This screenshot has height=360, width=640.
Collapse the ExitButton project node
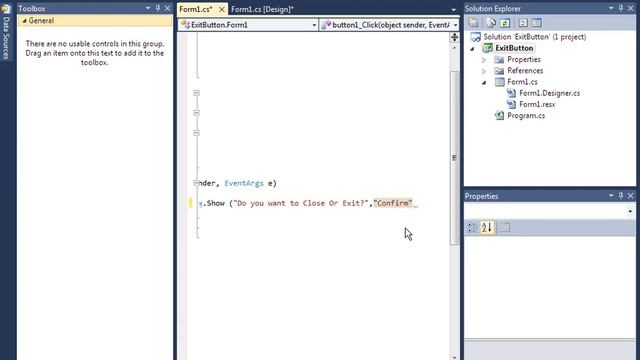473,48
